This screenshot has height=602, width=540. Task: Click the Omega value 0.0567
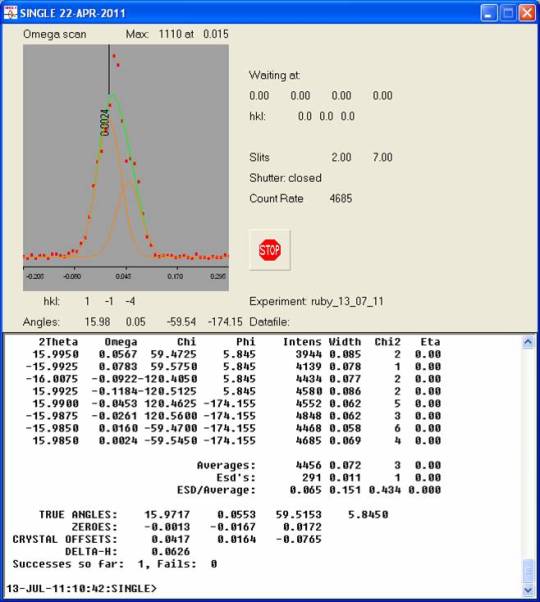(118, 354)
